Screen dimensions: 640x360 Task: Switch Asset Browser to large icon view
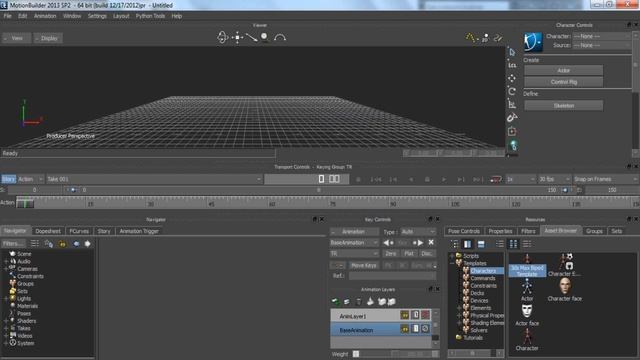pyautogui.click(x=513, y=244)
